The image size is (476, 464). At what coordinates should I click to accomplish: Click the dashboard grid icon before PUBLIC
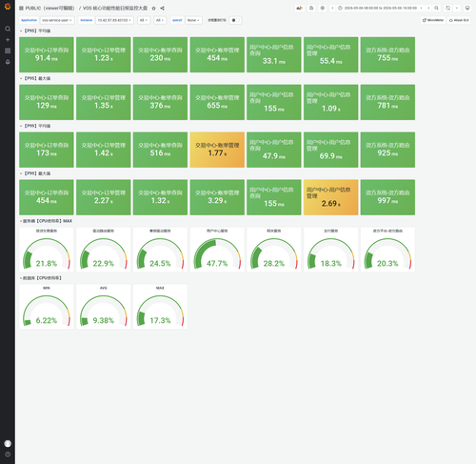click(x=21, y=9)
